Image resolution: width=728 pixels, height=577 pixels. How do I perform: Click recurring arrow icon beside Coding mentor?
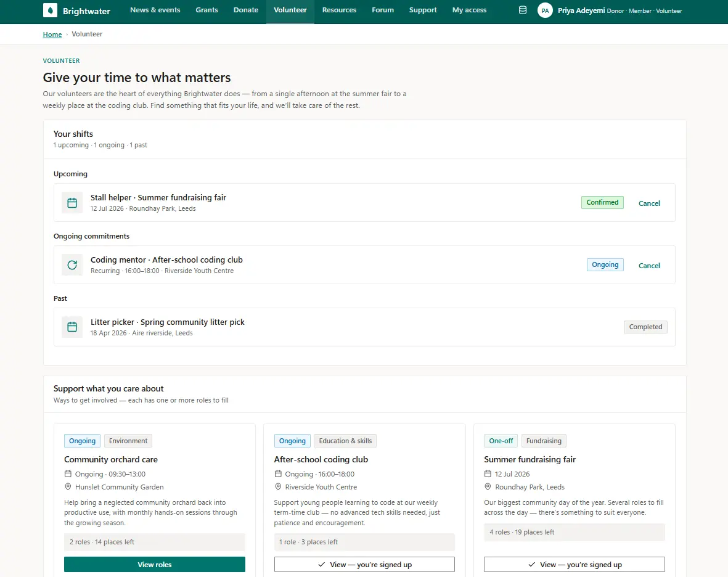pyautogui.click(x=72, y=265)
